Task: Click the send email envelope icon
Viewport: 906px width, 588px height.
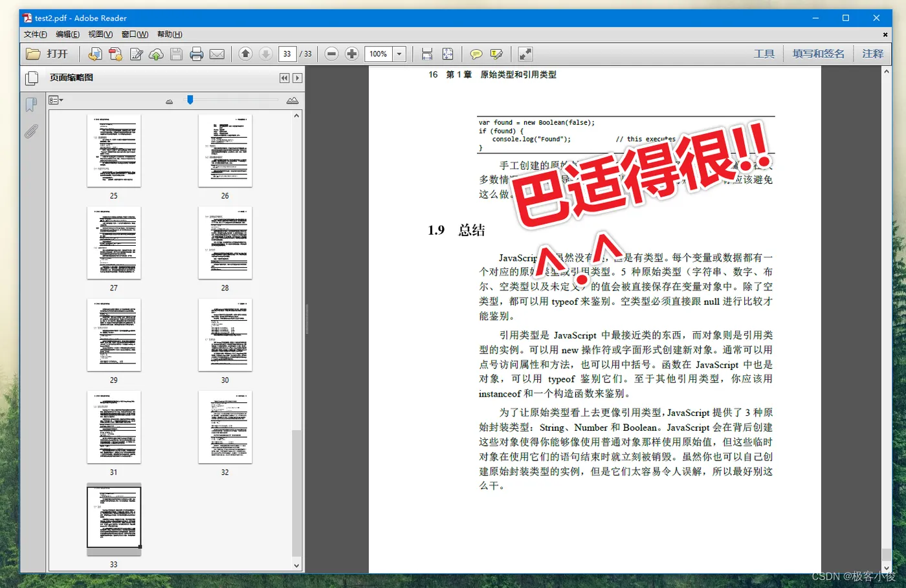Action: click(217, 54)
